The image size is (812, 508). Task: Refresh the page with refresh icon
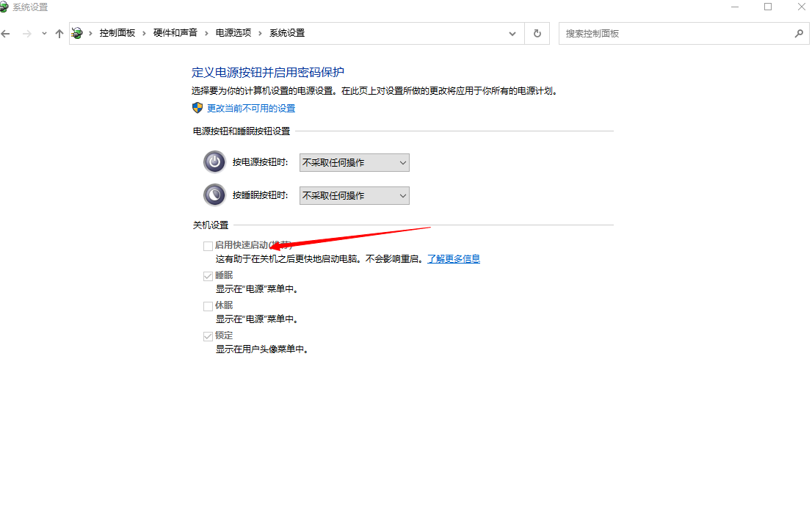pyautogui.click(x=537, y=34)
